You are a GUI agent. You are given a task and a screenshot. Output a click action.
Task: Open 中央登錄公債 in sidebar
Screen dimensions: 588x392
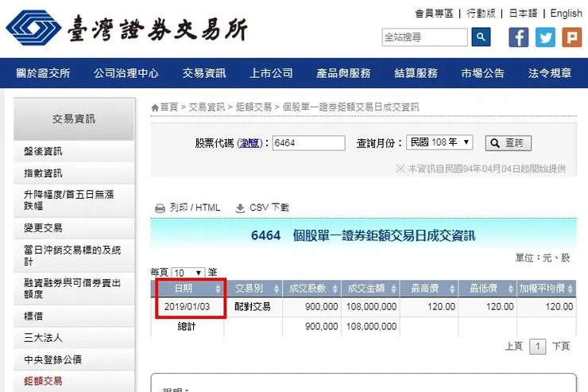point(74,359)
